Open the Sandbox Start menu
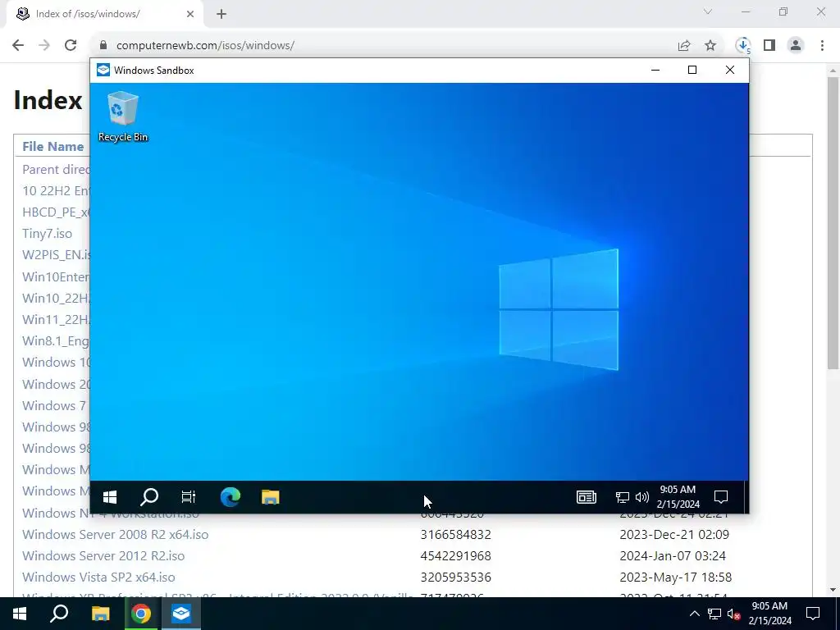This screenshot has width=840, height=630. point(110,497)
